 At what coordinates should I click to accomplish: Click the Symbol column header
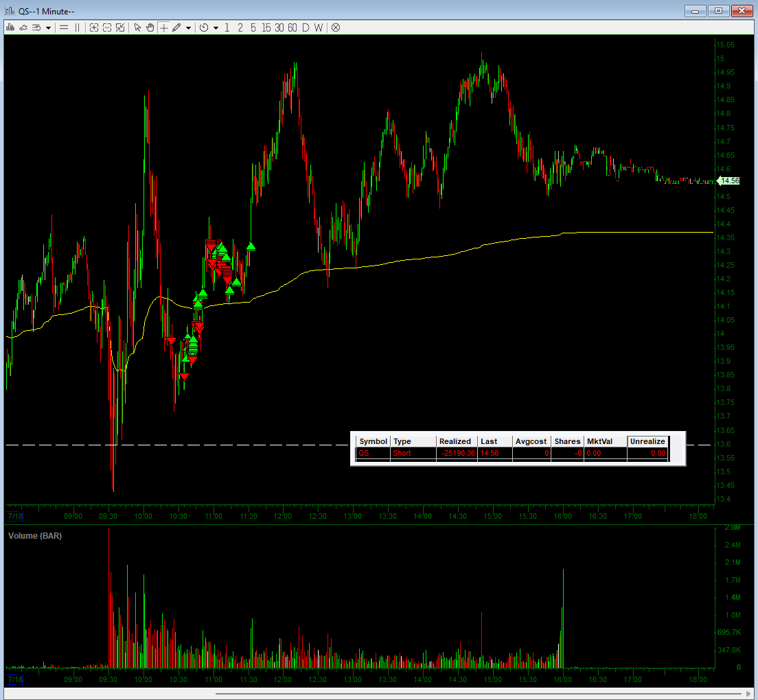tap(374, 441)
